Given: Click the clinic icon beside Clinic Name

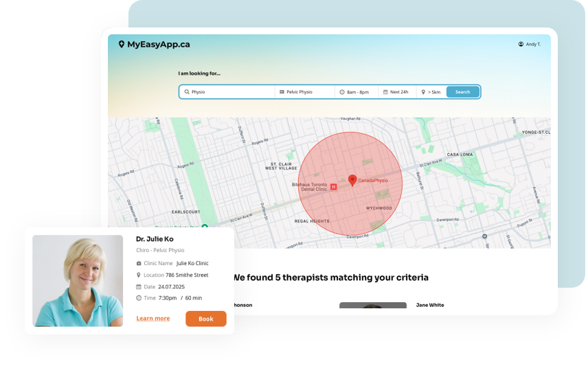Looking at the screenshot, I should click(139, 263).
